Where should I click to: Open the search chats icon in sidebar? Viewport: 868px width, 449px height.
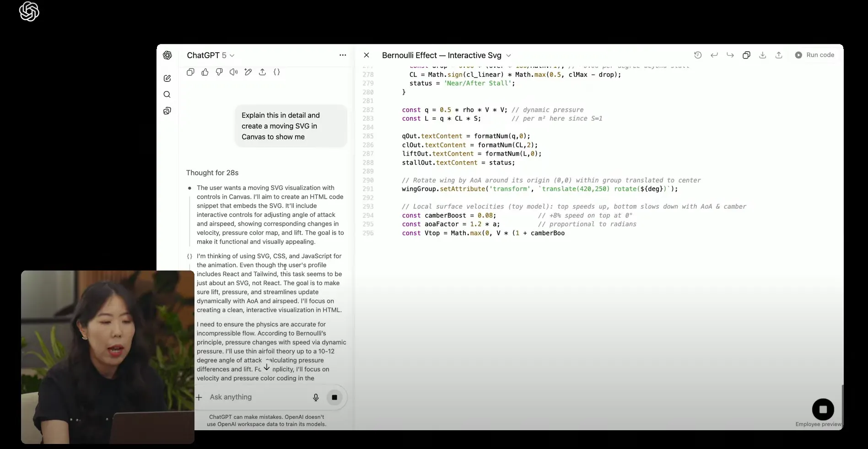167,94
